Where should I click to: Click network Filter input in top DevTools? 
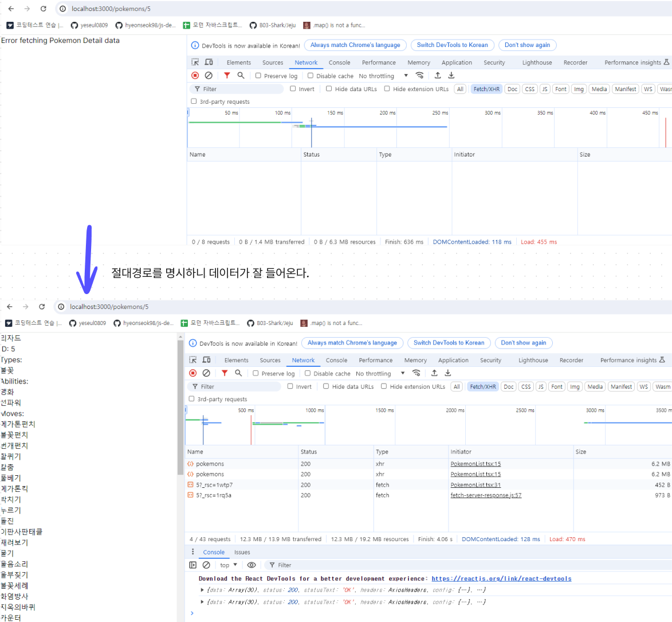tap(237, 89)
